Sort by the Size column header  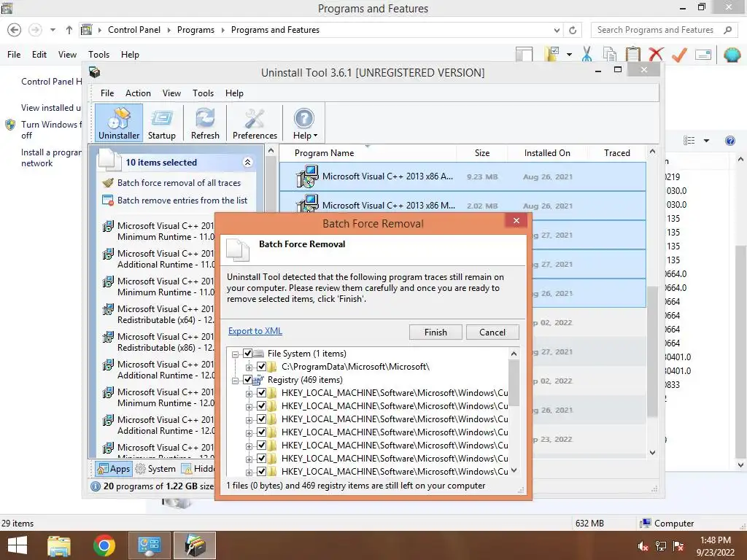point(481,153)
